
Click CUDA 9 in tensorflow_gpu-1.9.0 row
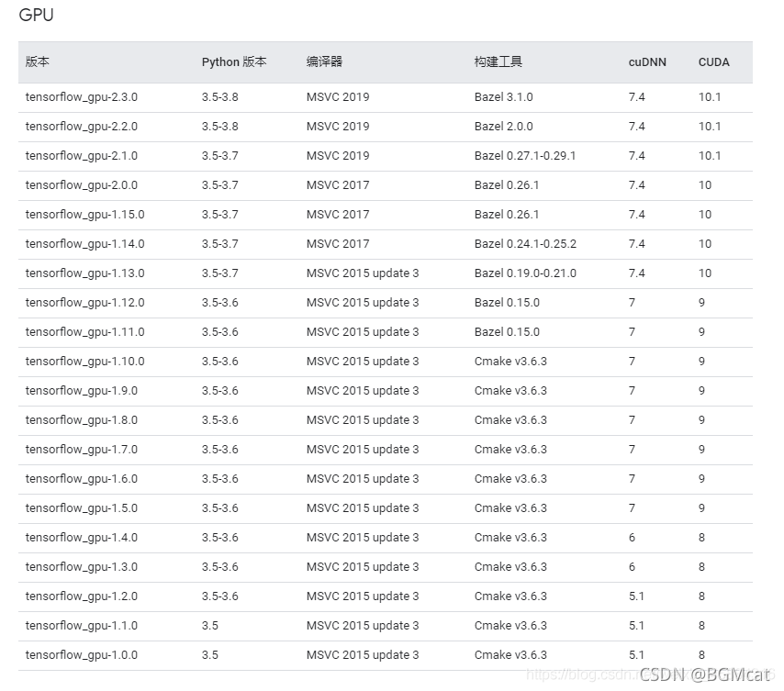pos(701,391)
